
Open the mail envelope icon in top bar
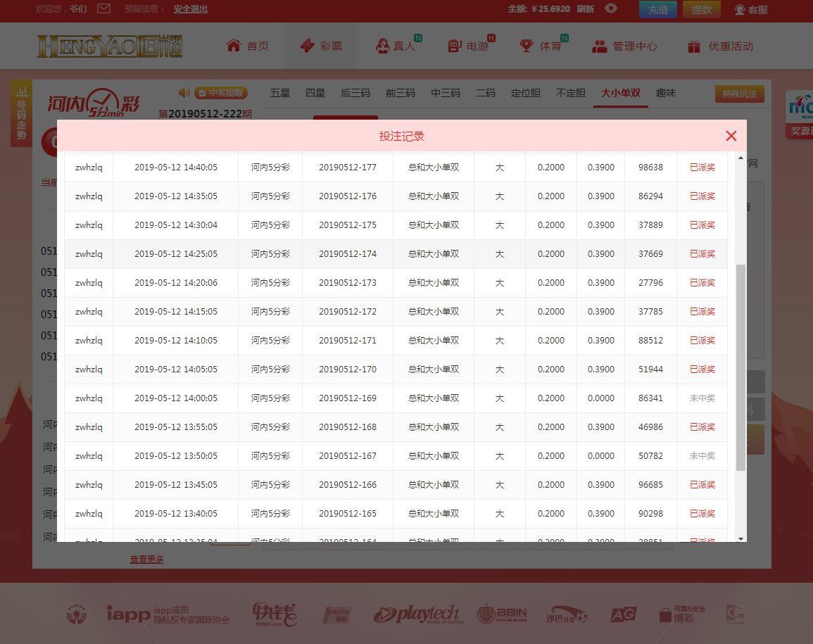point(103,9)
